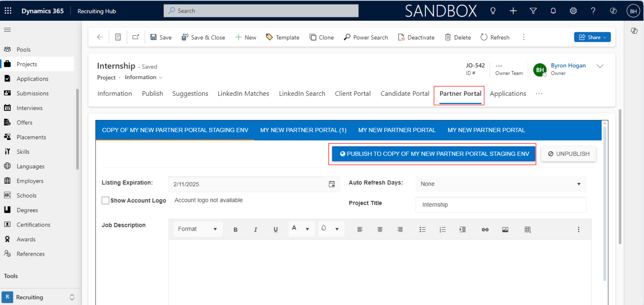
Task: Toggle underline in Job Description editor
Action: pyautogui.click(x=276, y=230)
